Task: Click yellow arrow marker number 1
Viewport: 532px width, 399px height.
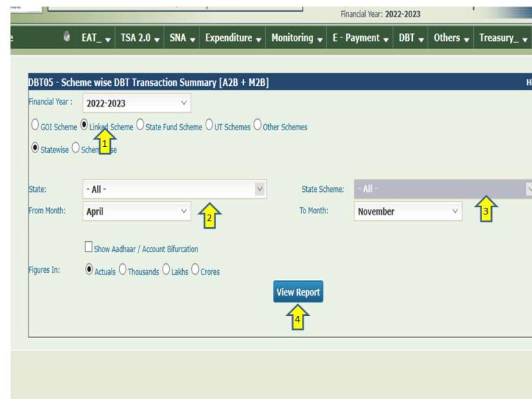Action: click(x=105, y=141)
